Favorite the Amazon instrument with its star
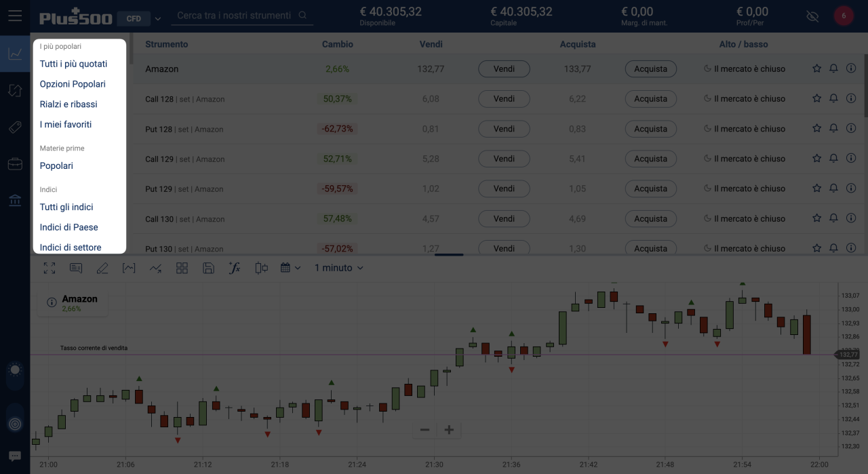 817,68
